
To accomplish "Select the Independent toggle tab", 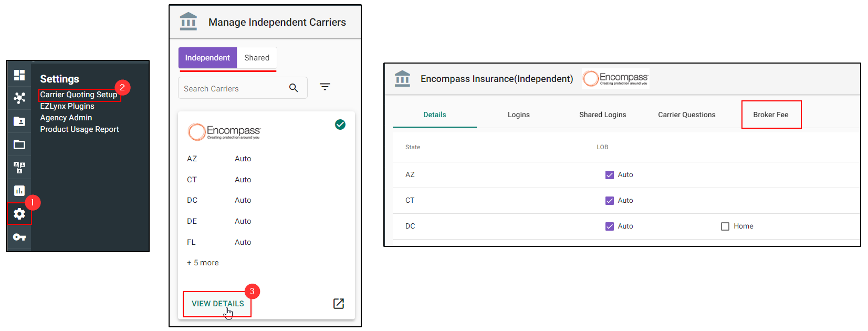I will coord(207,58).
